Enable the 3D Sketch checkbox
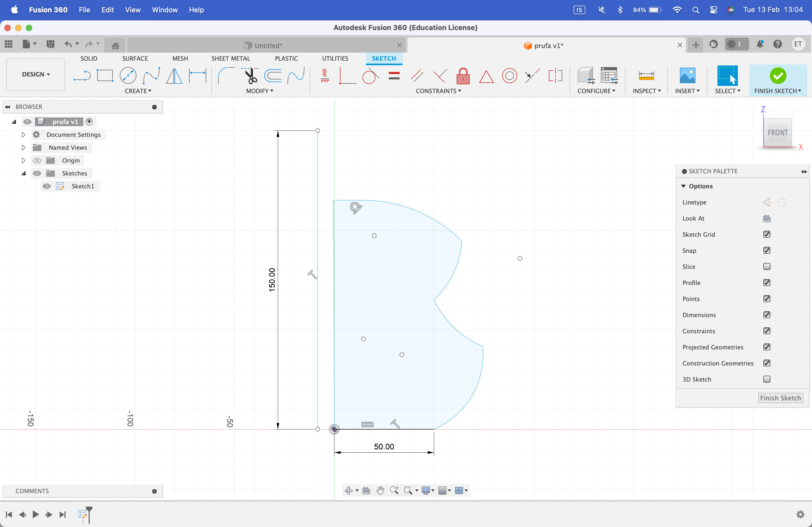Viewport: 812px width, 527px height. pyautogui.click(x=767, y=379)
